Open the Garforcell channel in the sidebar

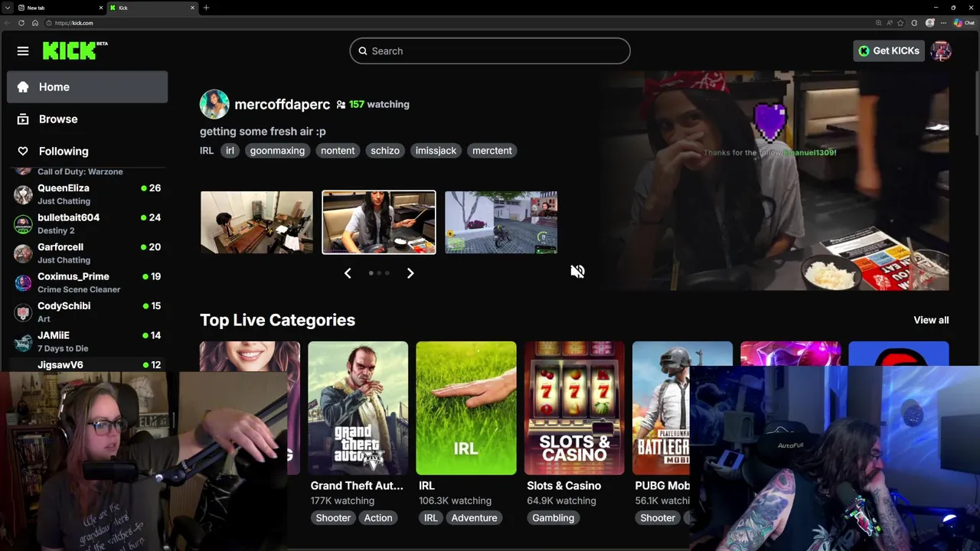pos(87,253)
